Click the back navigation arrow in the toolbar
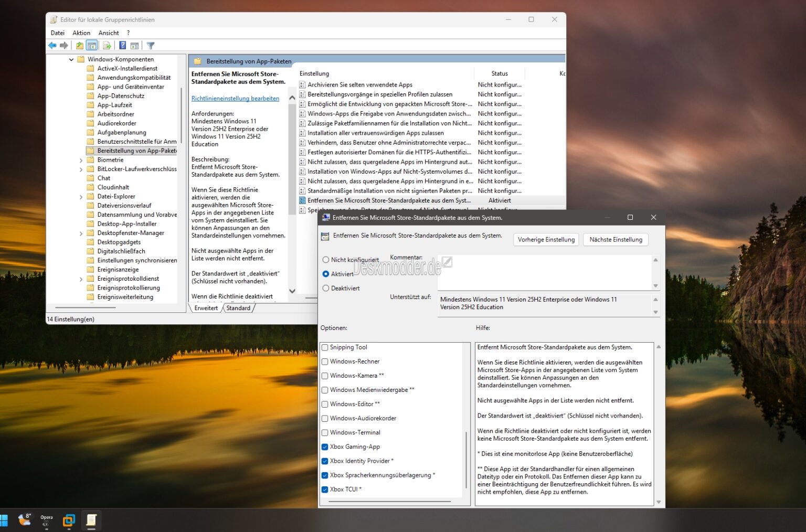This screenshot has width=806, height=532. click(x=52, y=45)
